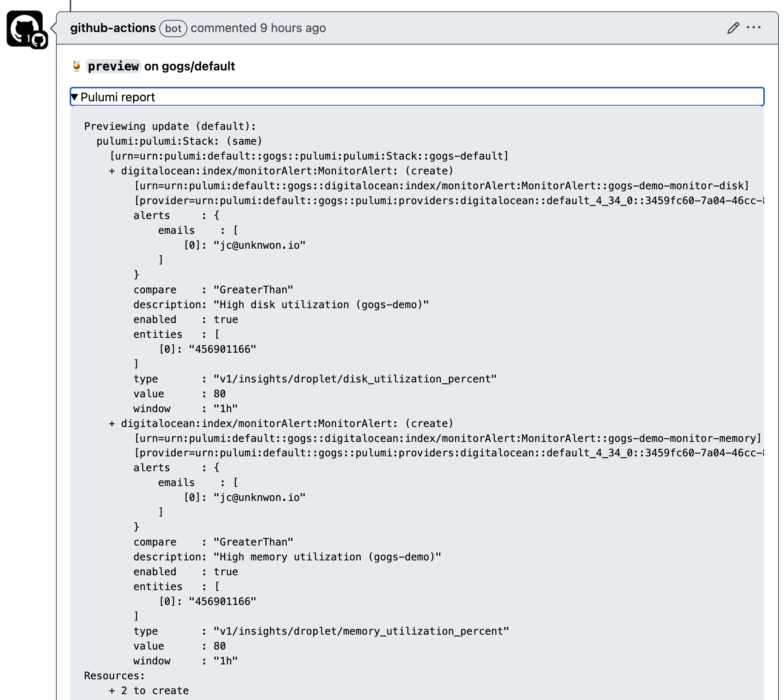784x700 pixels.
Task: Click the 'Resources:' line
Action: pyautogui.click(x=115, y=676)
